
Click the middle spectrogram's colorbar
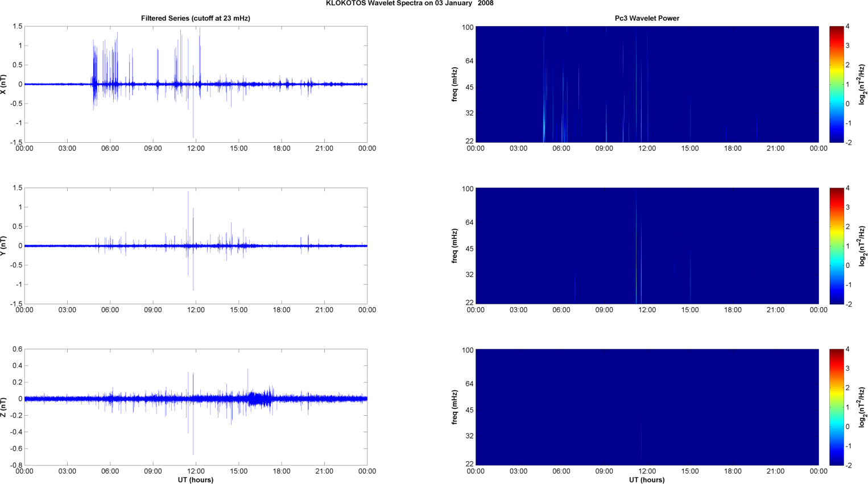pyautogui.click(x=836, y=246)
